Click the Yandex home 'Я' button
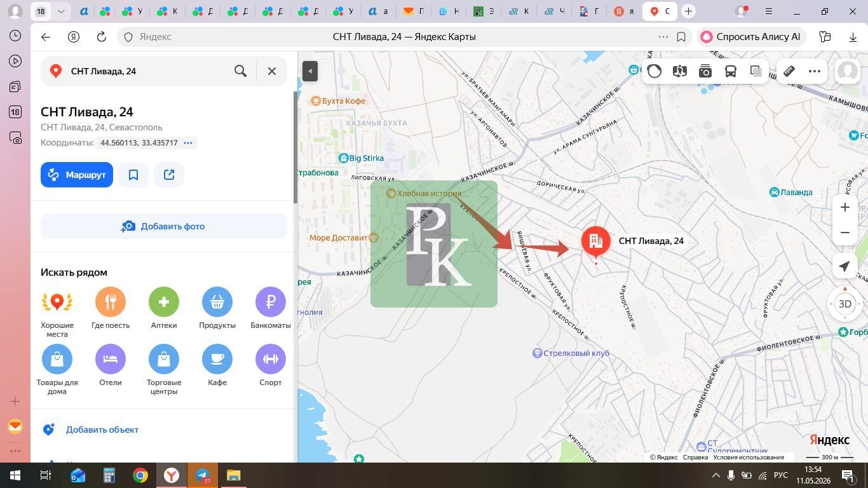 click(74, 37)
